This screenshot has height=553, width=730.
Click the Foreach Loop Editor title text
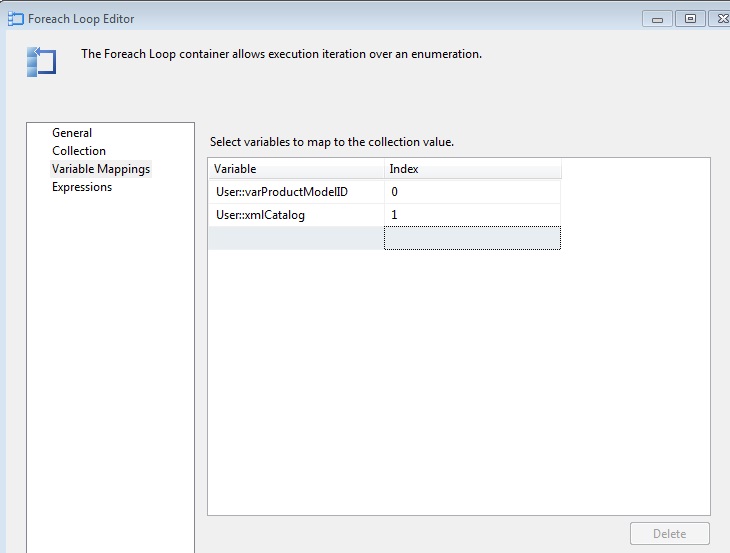[81, 19]
